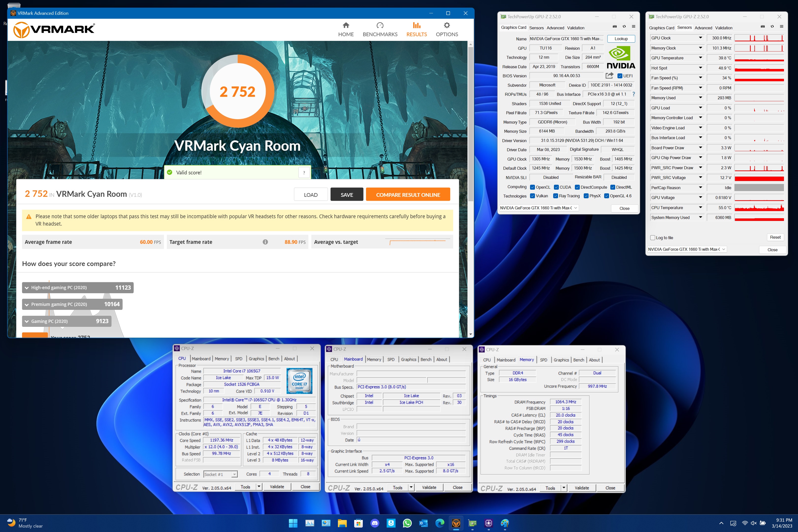Open hamburger menu in GPU-Z Graphics Card window
The image size is (798, 532).
pos(633,26)
